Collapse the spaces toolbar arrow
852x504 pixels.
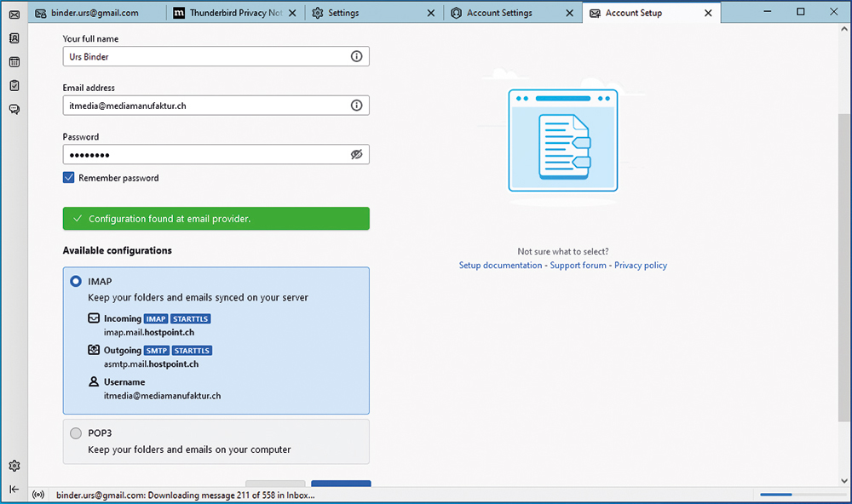(14, 489)
